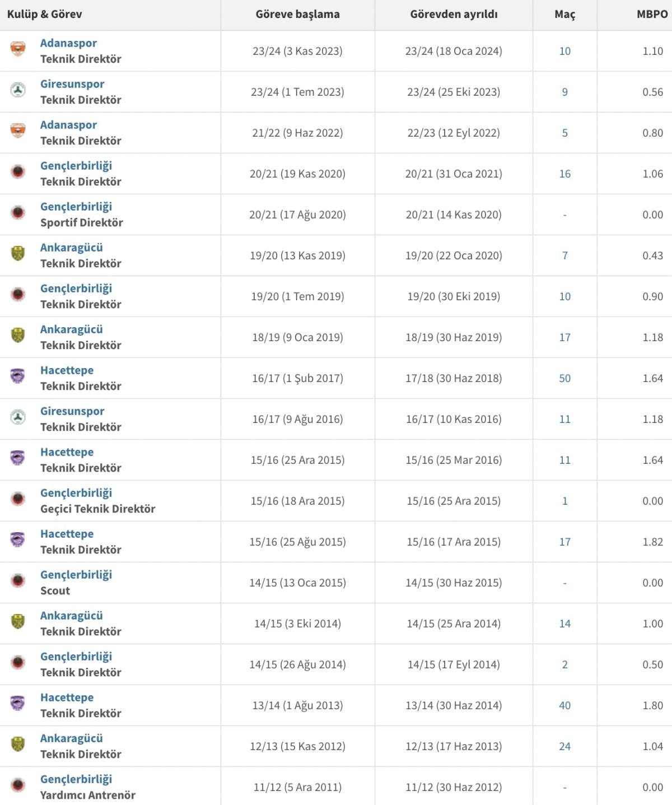Image resolution: width=672 pixels, height=805 pixels.
Task: Click the Gençlerbirliği crest beside Yardımcı Antrenör
Action: click(x=18, y=785)
